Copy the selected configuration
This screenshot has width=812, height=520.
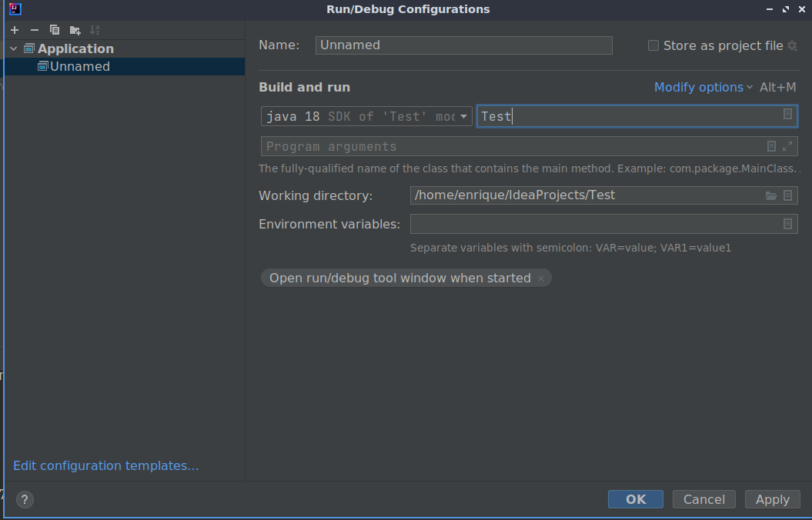[55, 30]
